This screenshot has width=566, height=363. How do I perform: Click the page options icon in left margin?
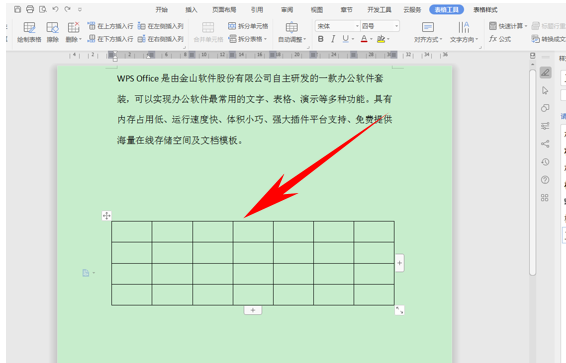(x=86, y=273)
